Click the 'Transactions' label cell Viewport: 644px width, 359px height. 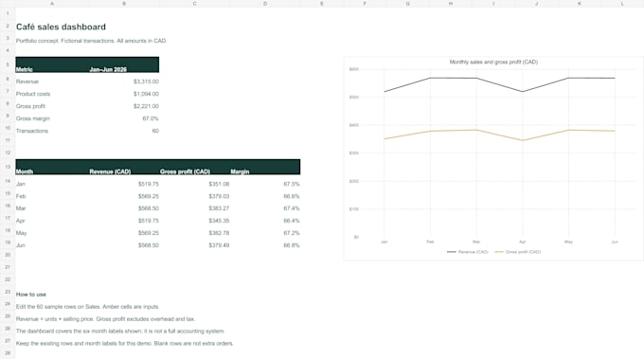pos(32,131)
